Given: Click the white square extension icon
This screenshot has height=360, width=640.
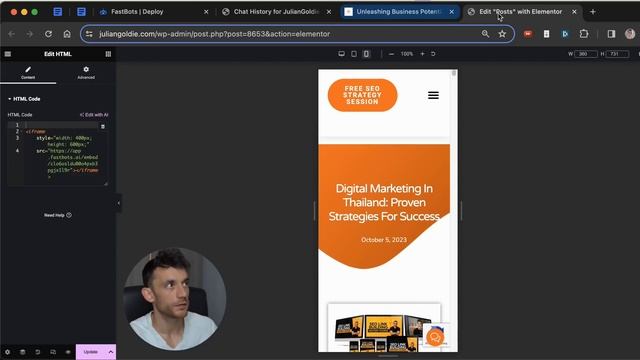Looking at the screenshot, I should (x=547, y=34).
